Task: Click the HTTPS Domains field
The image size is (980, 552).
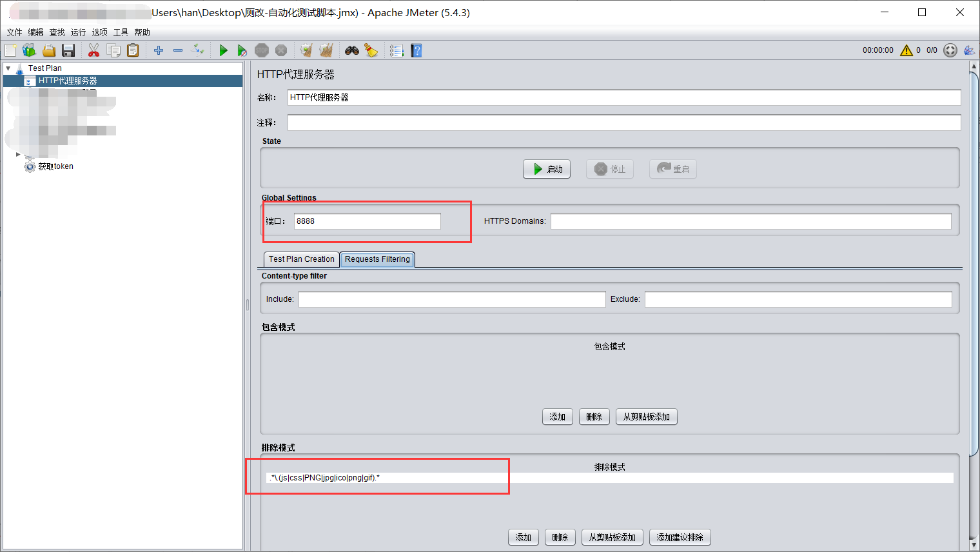Action: click(x=751, y=221)
